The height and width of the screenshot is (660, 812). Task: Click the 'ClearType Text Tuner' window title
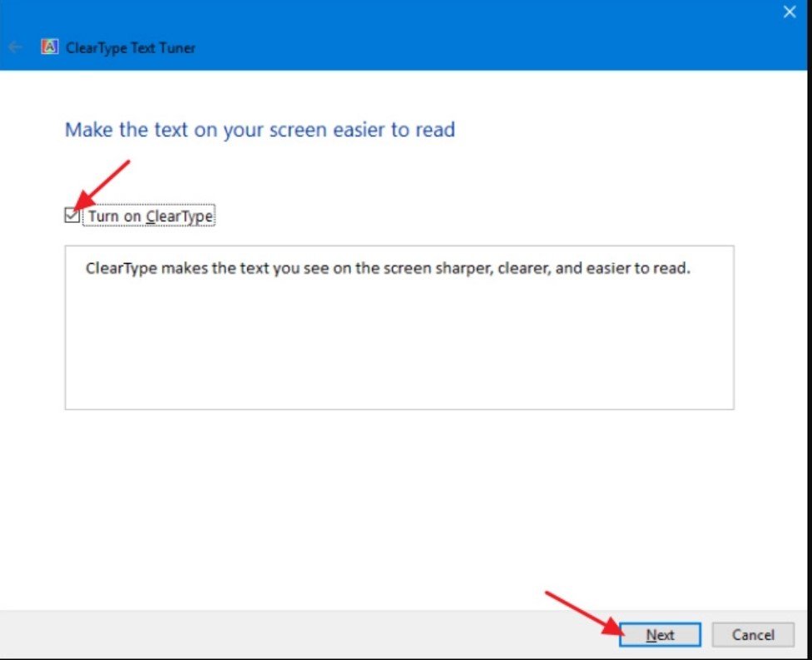[x=131, y=47]
